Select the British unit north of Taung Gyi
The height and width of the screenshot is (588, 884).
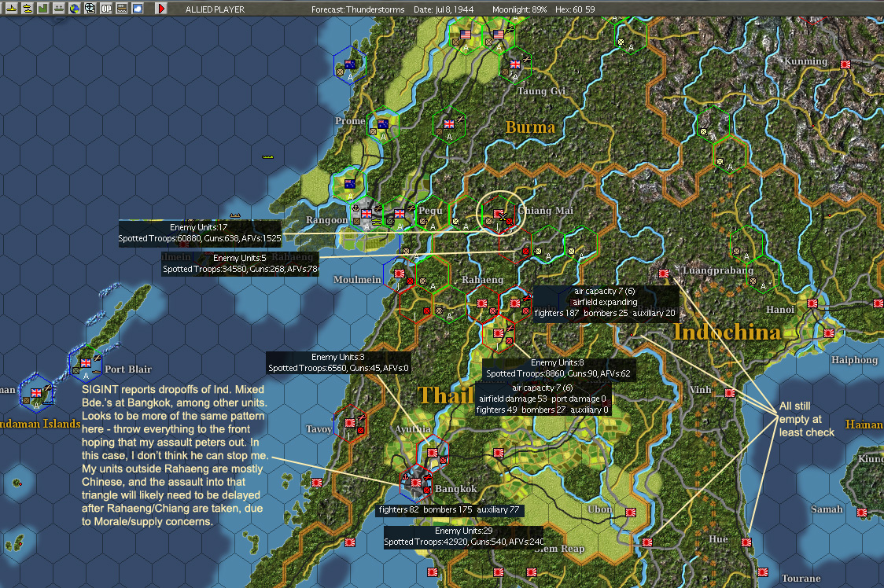pyautogui.click(x=515, y=64)
